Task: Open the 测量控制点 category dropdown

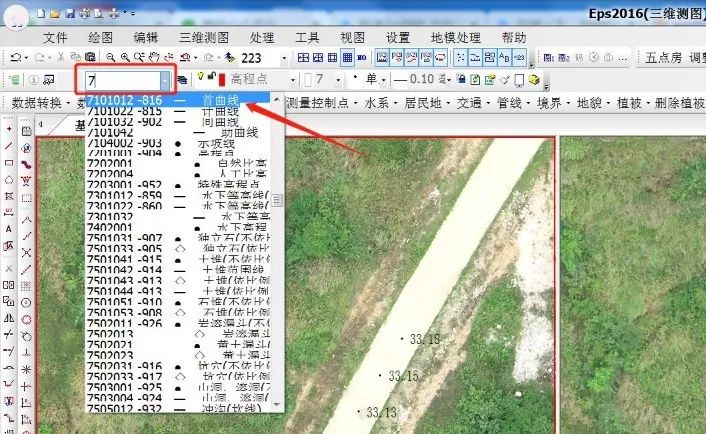Action: pyautogui.click(x=321, y=103)
